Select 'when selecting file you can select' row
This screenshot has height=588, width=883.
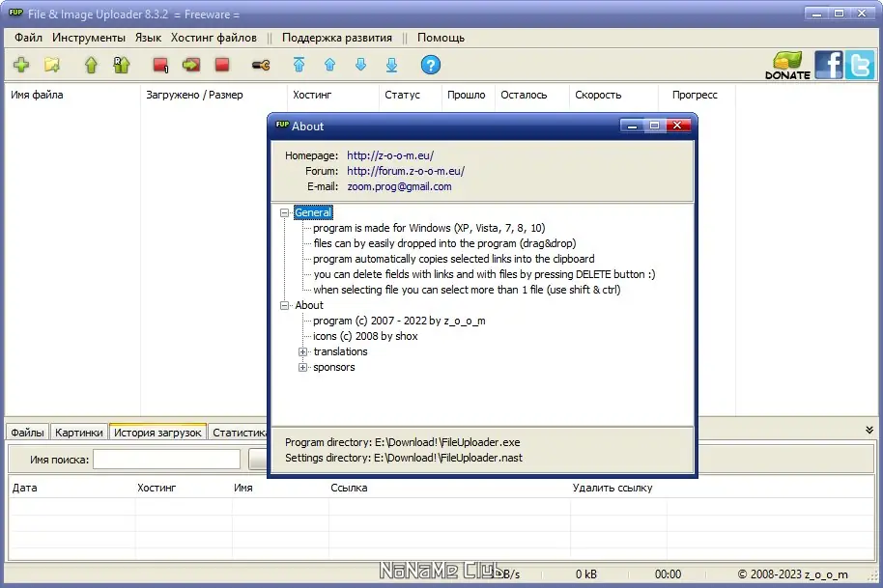pyautogui.click(x=467, y=290)
